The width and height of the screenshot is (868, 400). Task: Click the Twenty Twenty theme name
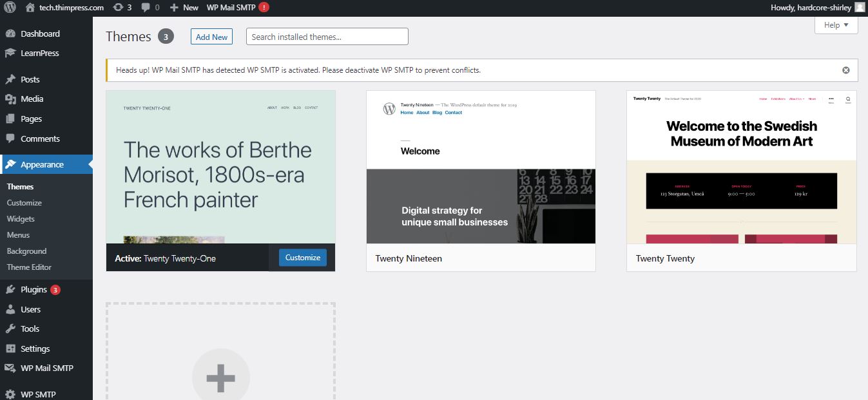coord(665,258)
